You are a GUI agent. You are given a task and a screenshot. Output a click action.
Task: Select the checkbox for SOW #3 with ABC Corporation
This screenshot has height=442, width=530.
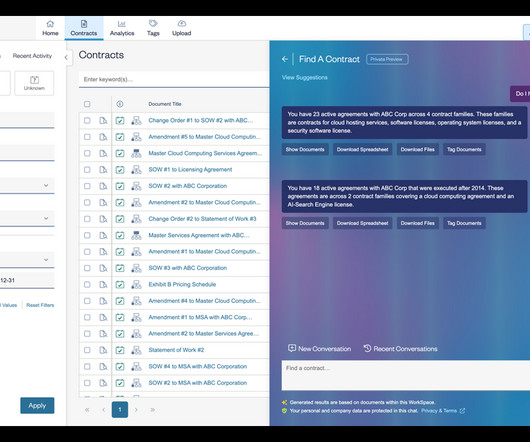87,268
